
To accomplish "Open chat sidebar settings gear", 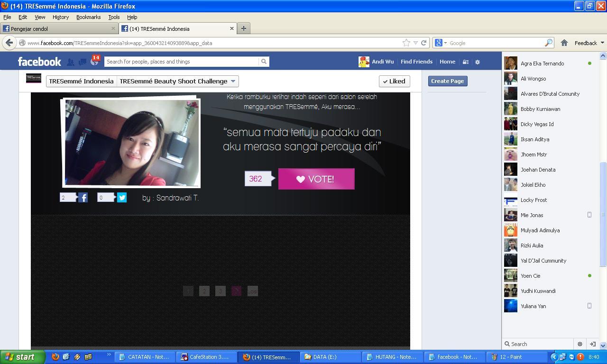I will (579, 344).
